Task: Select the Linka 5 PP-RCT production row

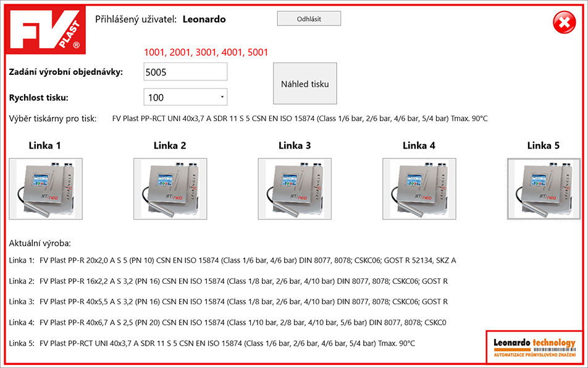Action: (212, 343)
